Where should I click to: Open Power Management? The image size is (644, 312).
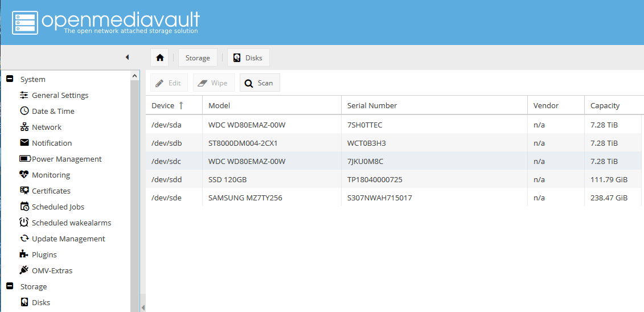(60, 159)
